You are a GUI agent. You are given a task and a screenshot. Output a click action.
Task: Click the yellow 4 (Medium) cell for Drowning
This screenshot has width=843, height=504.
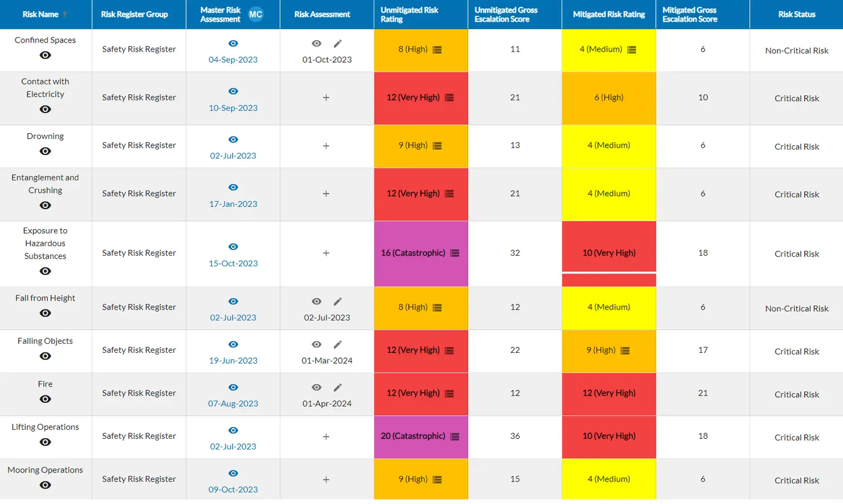(x=609, y=146)
